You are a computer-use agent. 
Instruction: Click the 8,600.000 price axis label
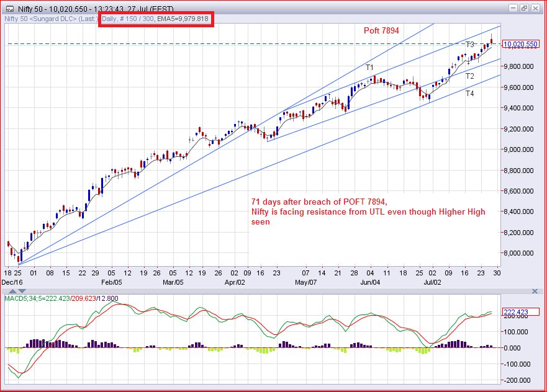click(x=518, y=191)
